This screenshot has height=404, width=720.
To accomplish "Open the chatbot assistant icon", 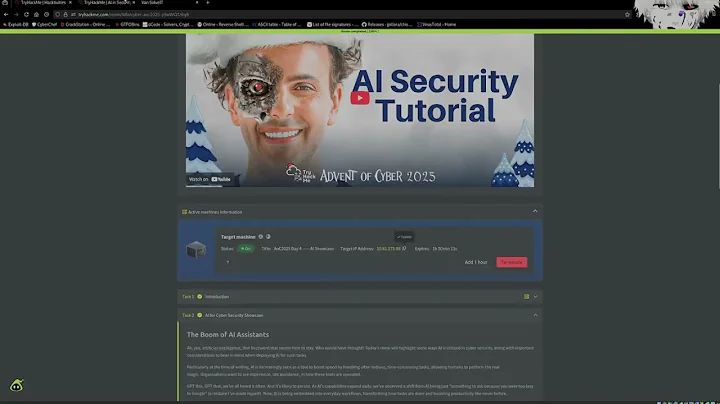I will 17,385.
